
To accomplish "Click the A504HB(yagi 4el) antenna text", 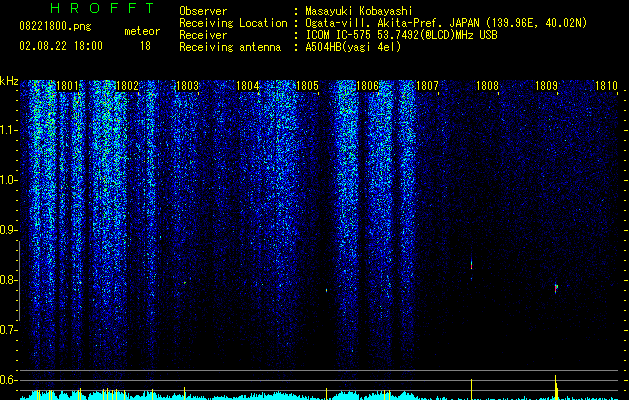I will [353, 47].
